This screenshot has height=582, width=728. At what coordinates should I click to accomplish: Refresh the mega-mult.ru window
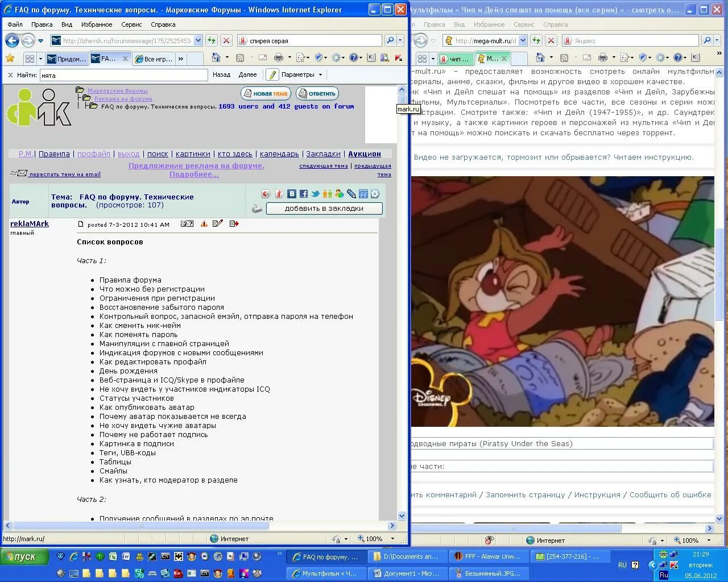click(536, 40)
